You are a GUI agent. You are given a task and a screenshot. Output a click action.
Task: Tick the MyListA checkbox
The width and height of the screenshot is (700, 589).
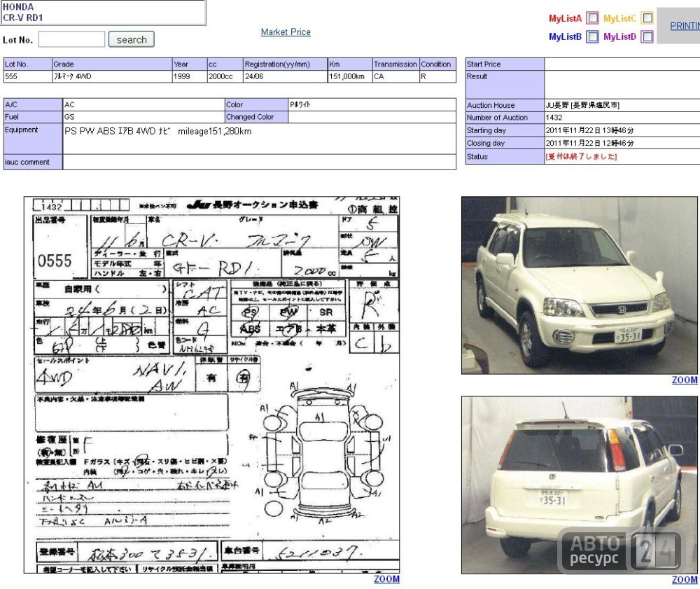tap(592, 18)
